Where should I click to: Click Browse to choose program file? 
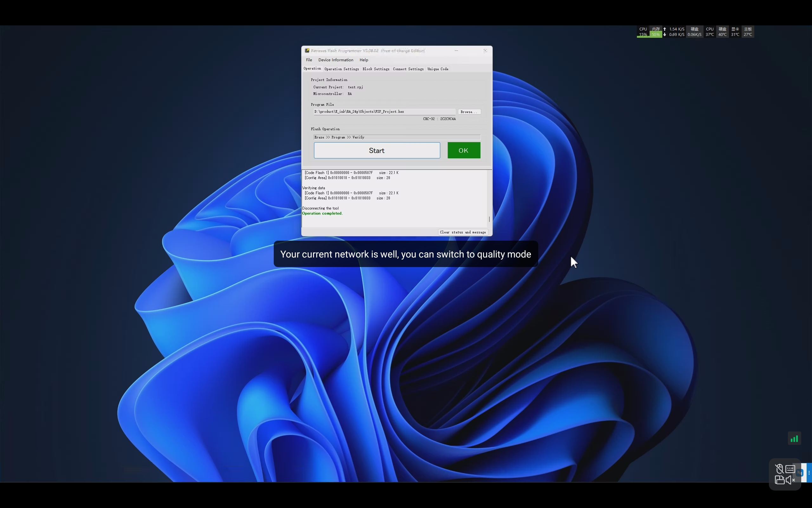(469, 112)
